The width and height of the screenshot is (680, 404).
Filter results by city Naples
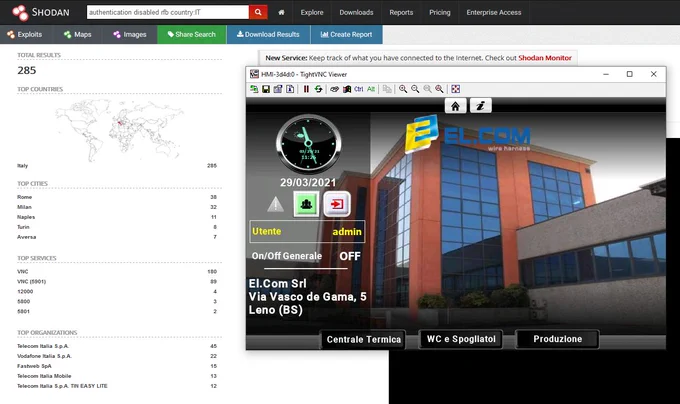26,217
